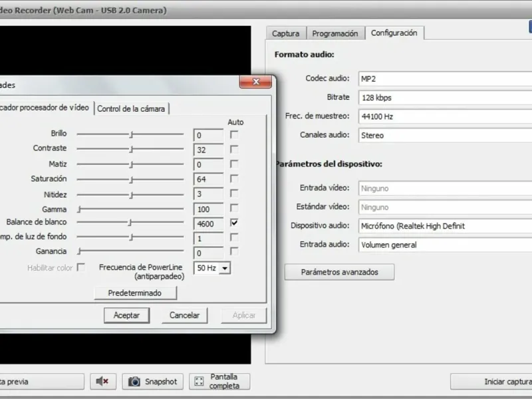Click the vista previa button
532x399 pixels.
41,382
